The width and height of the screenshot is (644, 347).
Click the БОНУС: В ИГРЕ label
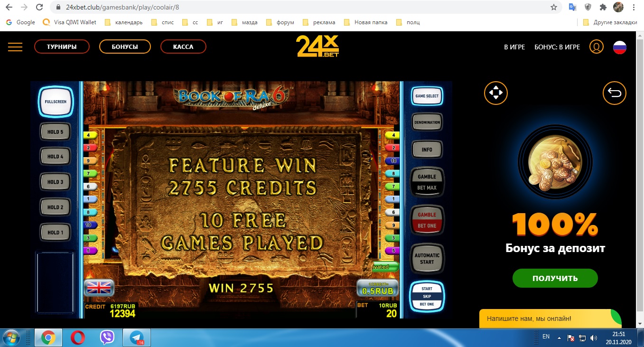557,47
